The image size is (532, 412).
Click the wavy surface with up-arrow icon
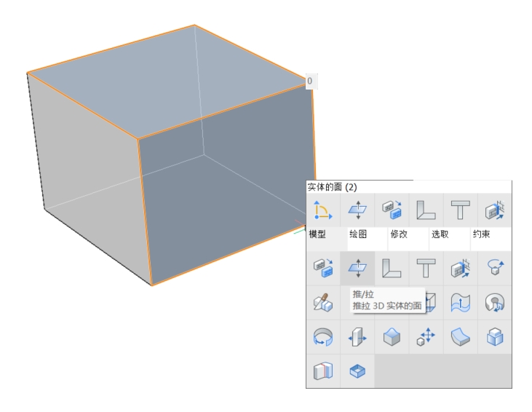[461, 302]
